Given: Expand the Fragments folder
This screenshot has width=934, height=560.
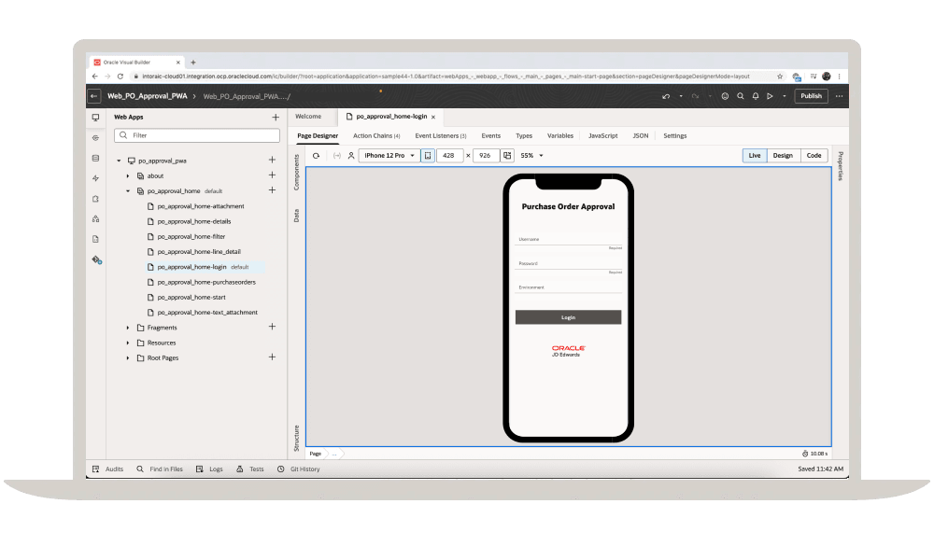Looking at the screenshot, I should click(128, 328).
